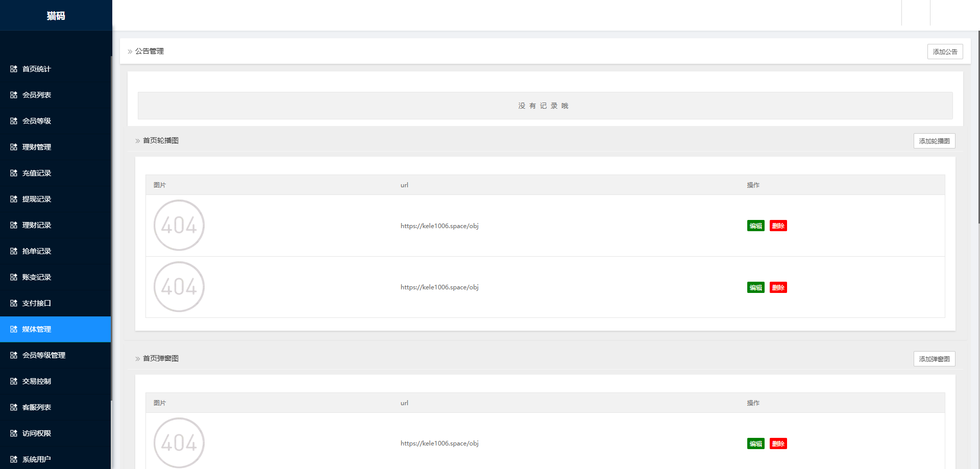Click the grid icon beside 系统用户
The width and height of the screenshot is (980, 469).
click(x=14, y=459)
